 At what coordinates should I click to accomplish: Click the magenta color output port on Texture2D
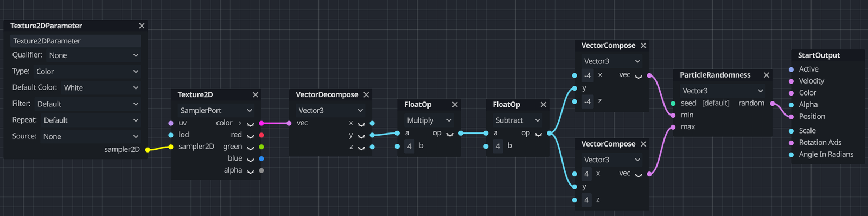click(x=261, y=123)
